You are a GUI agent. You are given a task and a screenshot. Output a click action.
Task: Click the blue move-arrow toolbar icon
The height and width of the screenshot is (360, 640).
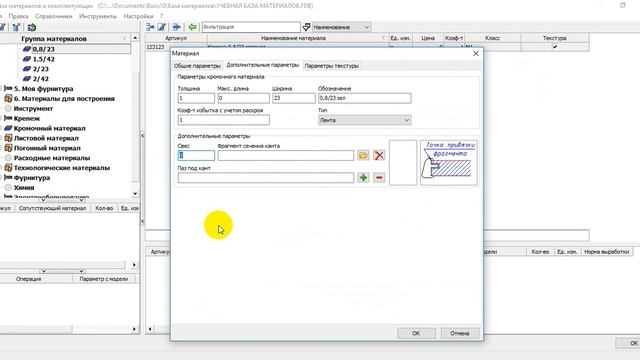click(176, 27)
